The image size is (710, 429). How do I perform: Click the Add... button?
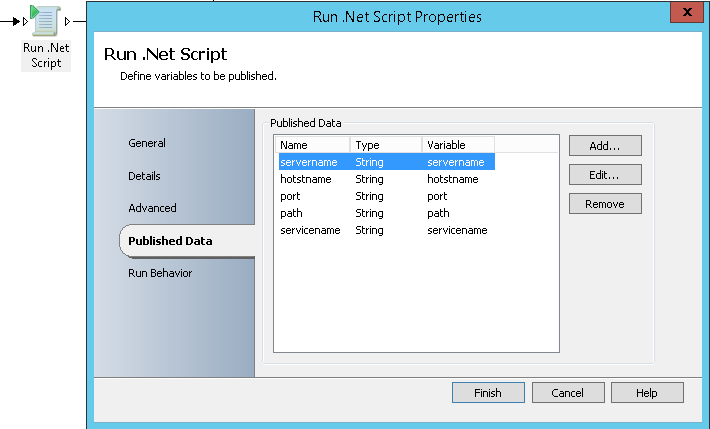[x=605, y=146]
